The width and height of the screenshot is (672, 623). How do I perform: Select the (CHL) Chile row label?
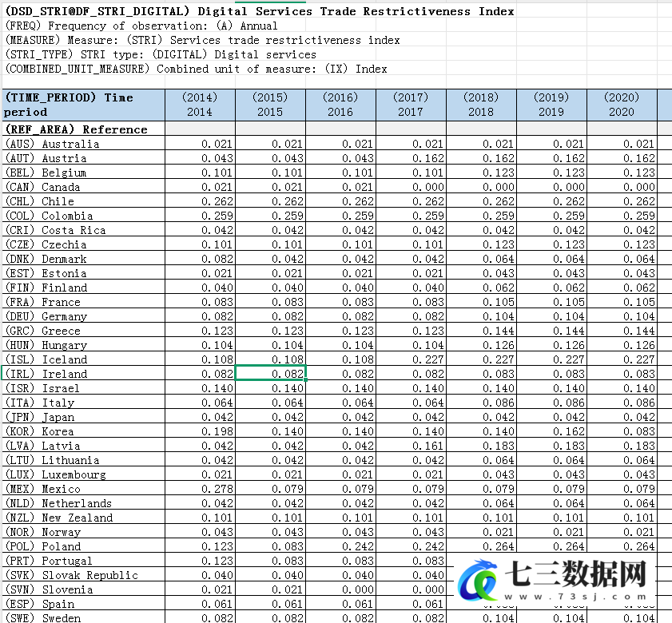point(84,201)
